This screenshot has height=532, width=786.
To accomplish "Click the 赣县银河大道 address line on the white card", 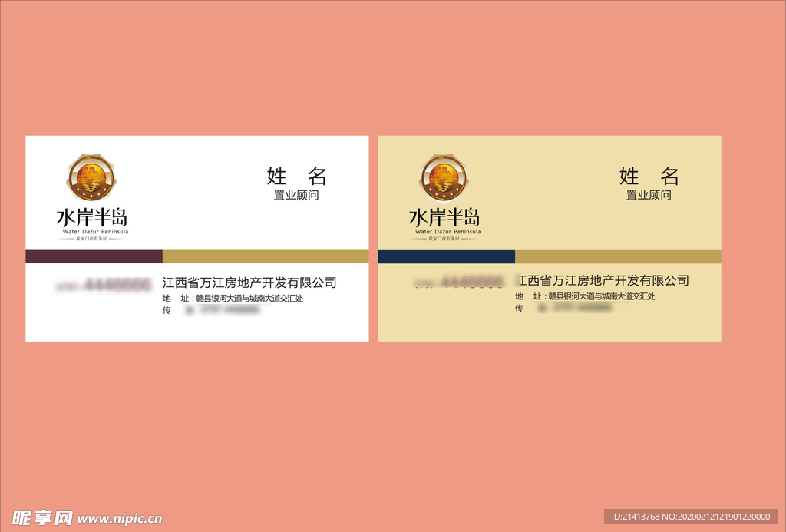I will coord(233,299).
